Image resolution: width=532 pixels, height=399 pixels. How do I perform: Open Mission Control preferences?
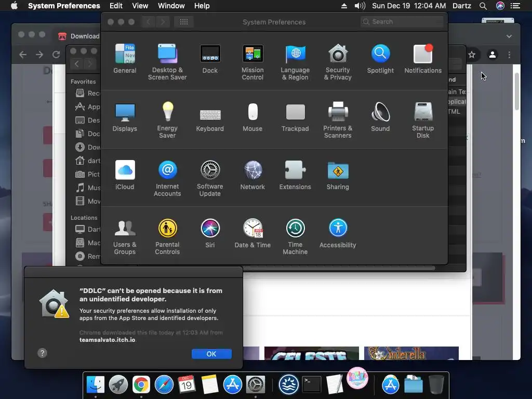coord(252,62)
